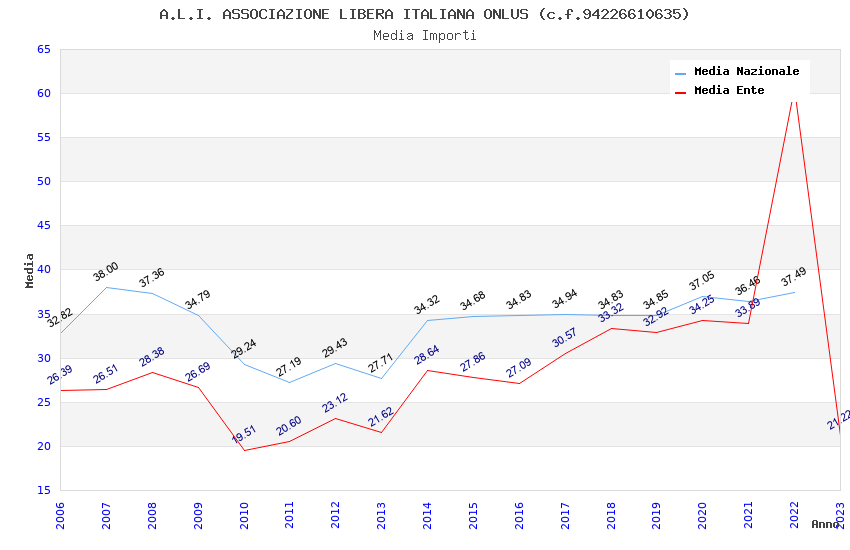
Task: Click the 2021 x-axis label
Action: pos(749,515)
